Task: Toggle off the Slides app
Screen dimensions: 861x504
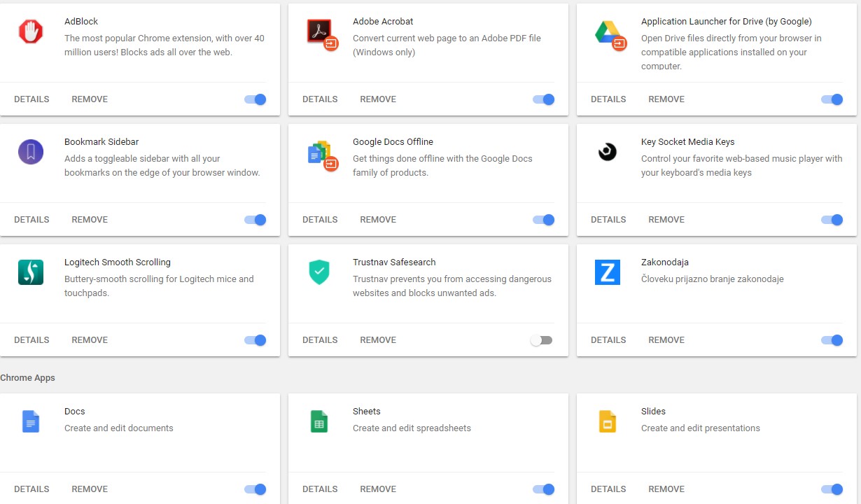Action: 832,489
